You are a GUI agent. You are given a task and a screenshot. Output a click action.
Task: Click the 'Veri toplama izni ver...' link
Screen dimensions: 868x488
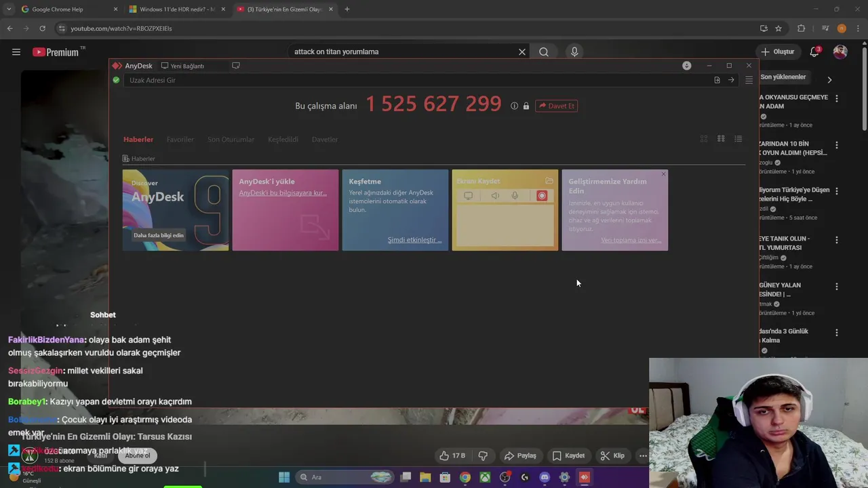(x=631, y=240)
